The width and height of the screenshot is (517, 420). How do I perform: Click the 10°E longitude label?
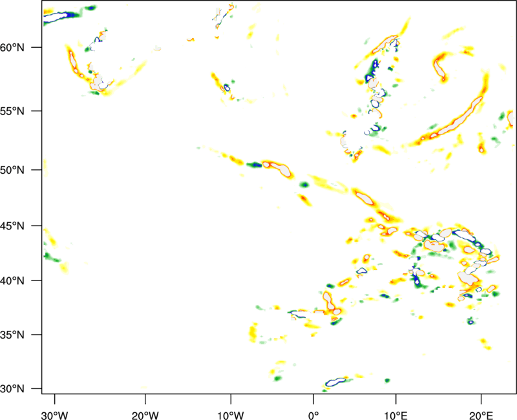[x=396, y=415]
